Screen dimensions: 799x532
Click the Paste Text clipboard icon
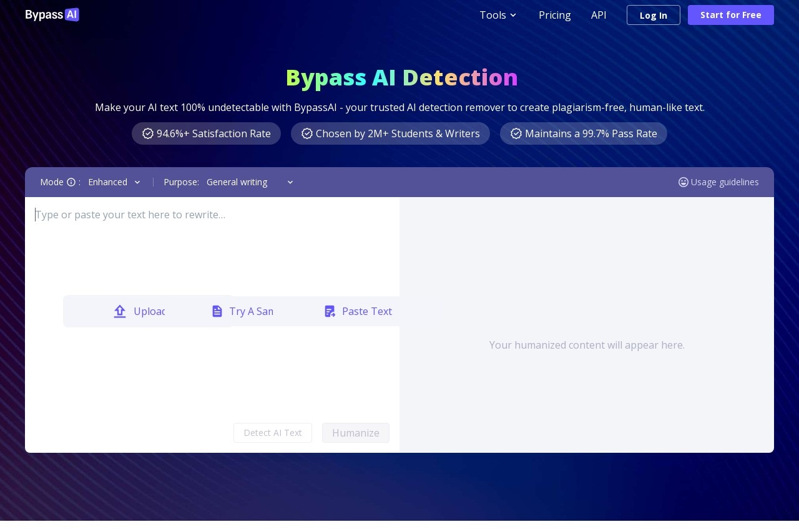[x=330, y=311]
